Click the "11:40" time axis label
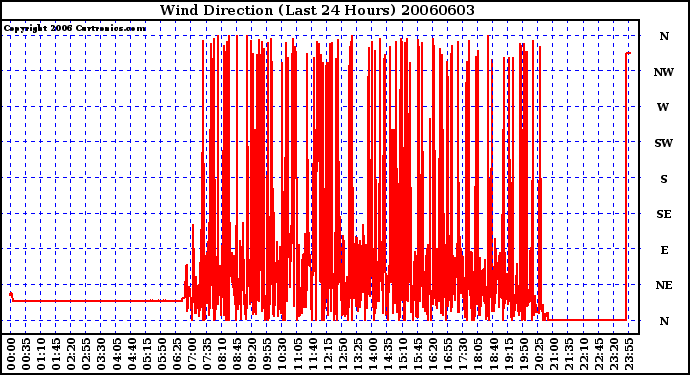This screenshot has height=375, width=690. 312,354
